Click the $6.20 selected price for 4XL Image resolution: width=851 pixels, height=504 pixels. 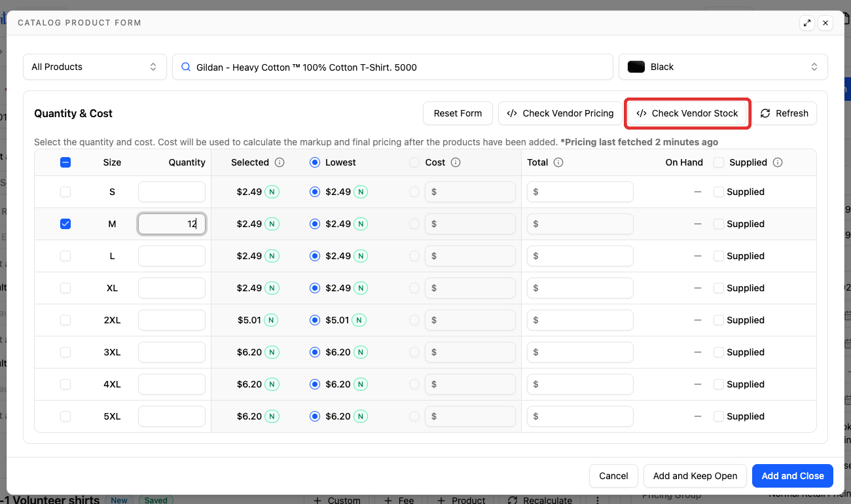249,384
